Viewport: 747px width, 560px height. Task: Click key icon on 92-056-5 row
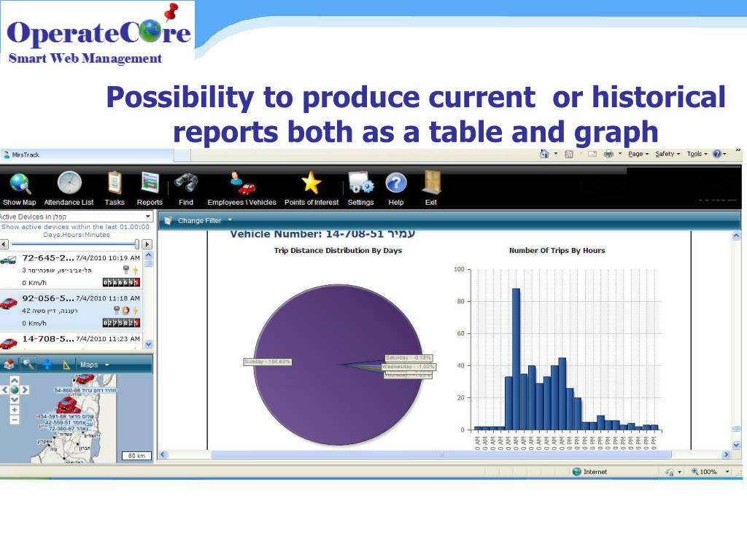pos(117,310)
